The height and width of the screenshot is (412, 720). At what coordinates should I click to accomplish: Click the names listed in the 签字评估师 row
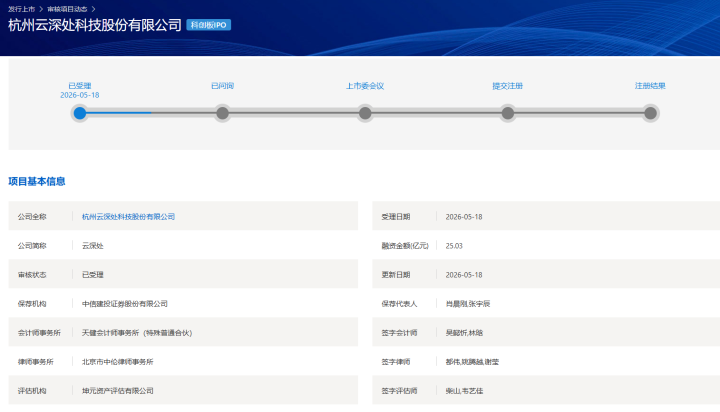coord(464,391)
